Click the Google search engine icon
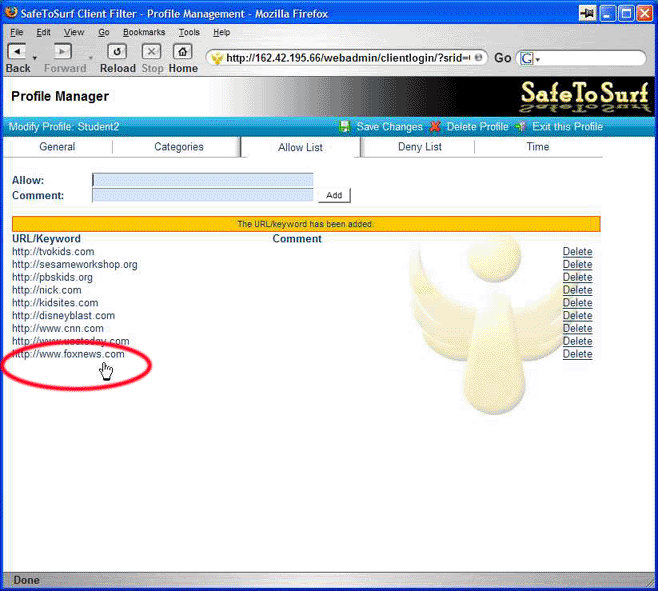 pos(526,59)
